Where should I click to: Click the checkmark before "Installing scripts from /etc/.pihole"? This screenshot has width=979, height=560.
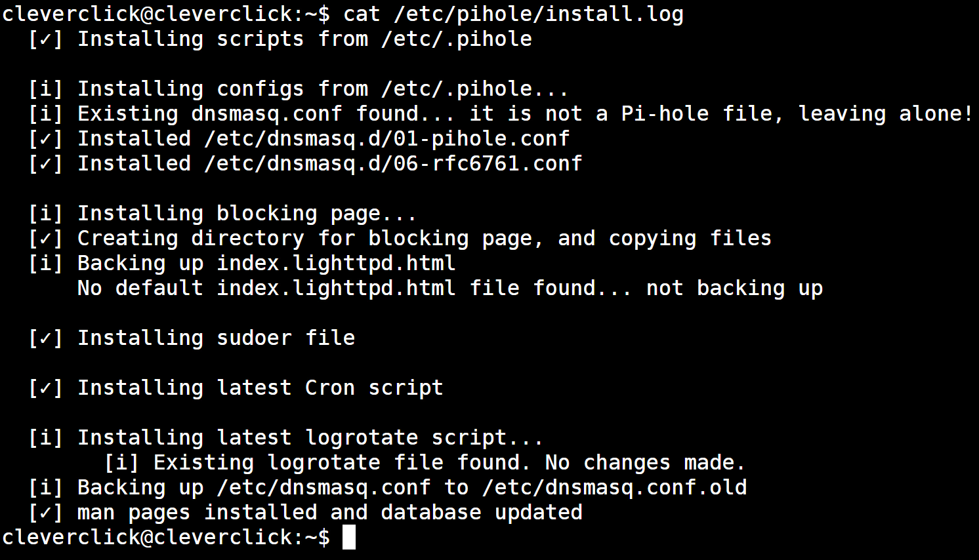pos(45,39)
